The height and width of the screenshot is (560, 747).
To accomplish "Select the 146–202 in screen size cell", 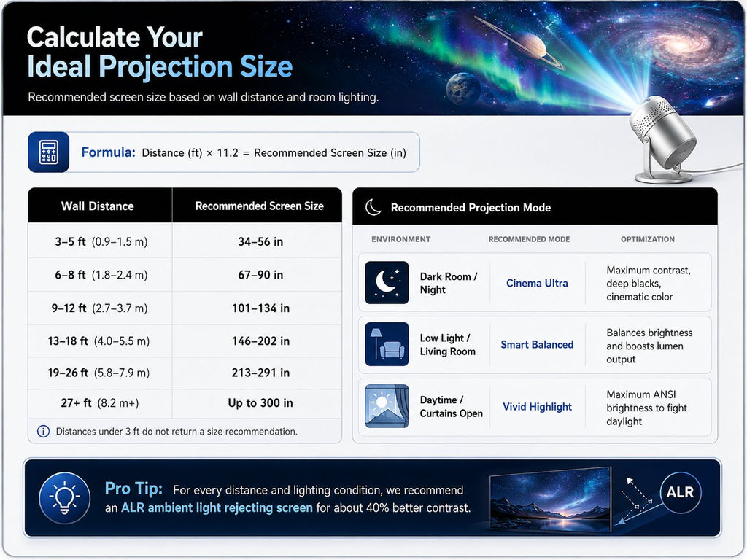I will tap(260, 341).
